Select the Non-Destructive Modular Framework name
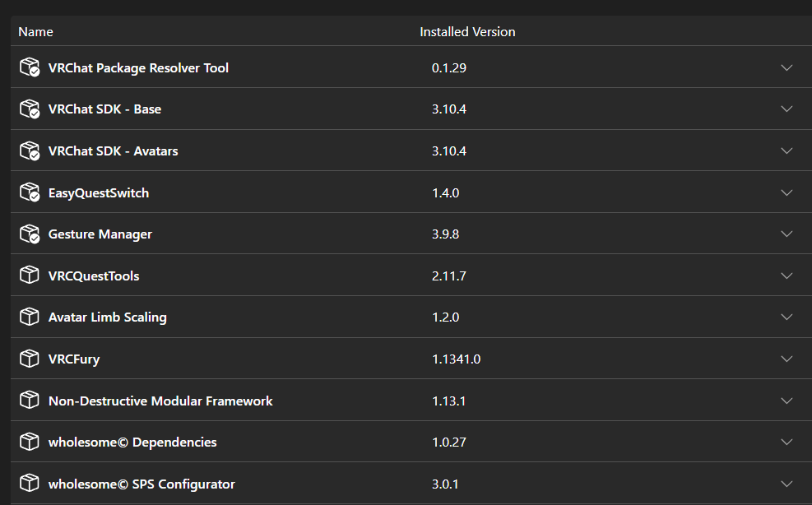The height and width of the screenshot is (505, 812). pyautogui.click(x=160, y=401)
